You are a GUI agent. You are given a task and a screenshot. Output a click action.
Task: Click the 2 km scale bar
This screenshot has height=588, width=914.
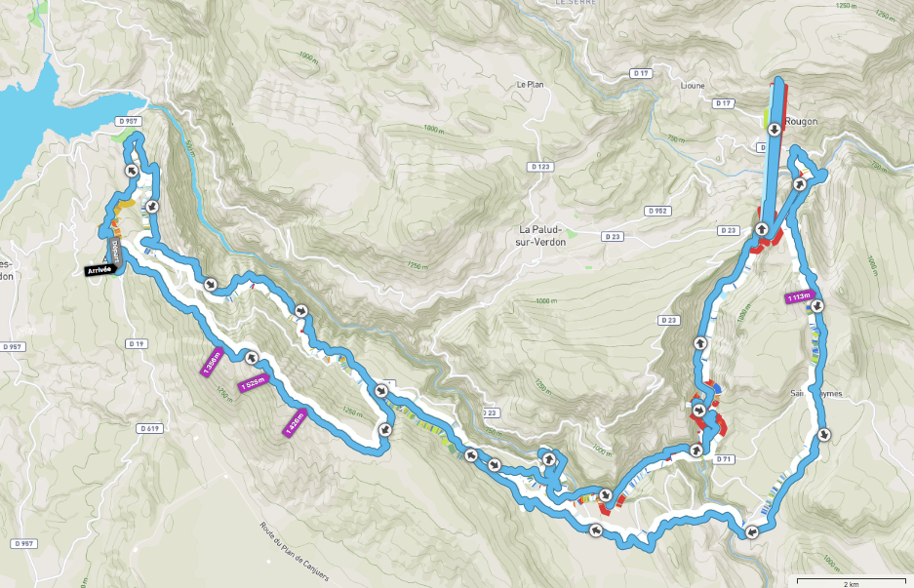(x=851, y=581)
